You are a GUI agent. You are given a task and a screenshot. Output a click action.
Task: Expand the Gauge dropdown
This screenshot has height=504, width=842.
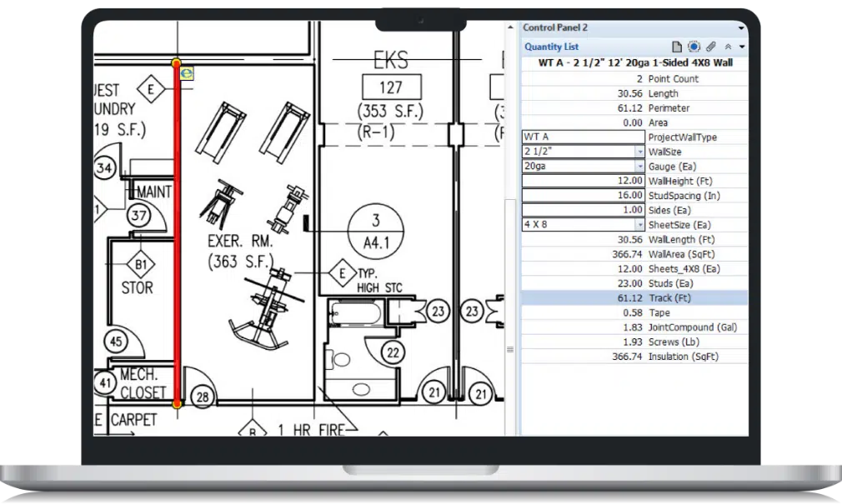[639, 167]
